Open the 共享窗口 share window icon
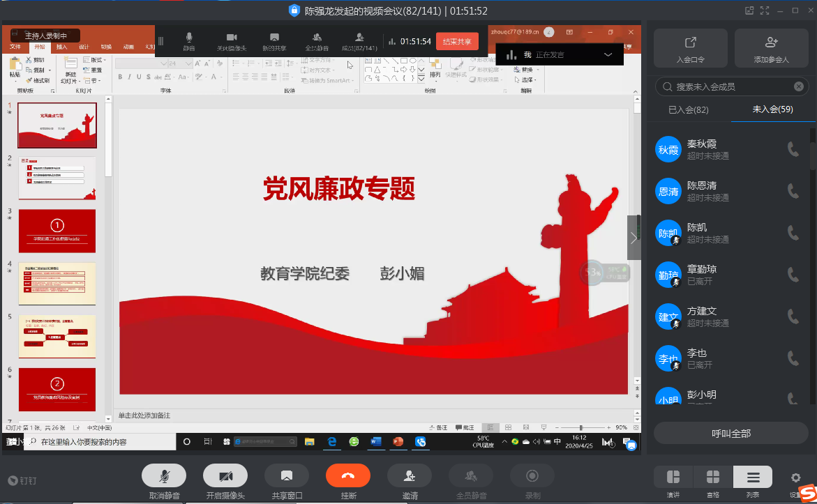 pos(286,475)
